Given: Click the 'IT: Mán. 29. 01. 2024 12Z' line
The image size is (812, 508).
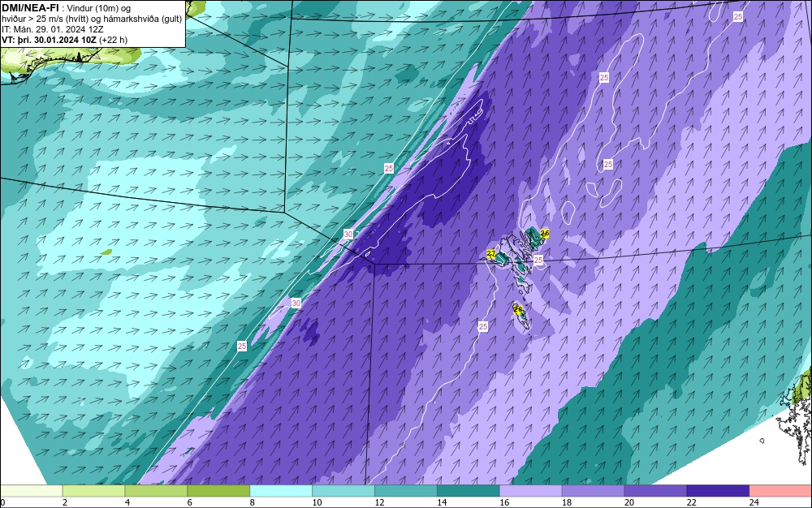Looking at the screenshot, I should point(52,29).
